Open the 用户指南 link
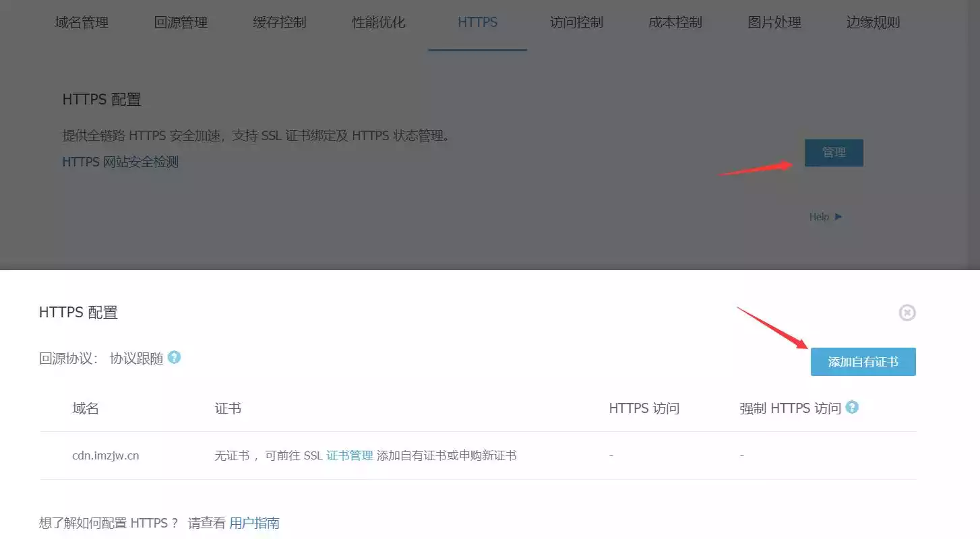Image resolution: width=980 pixels, height=539 pixels. pos(254,523)
